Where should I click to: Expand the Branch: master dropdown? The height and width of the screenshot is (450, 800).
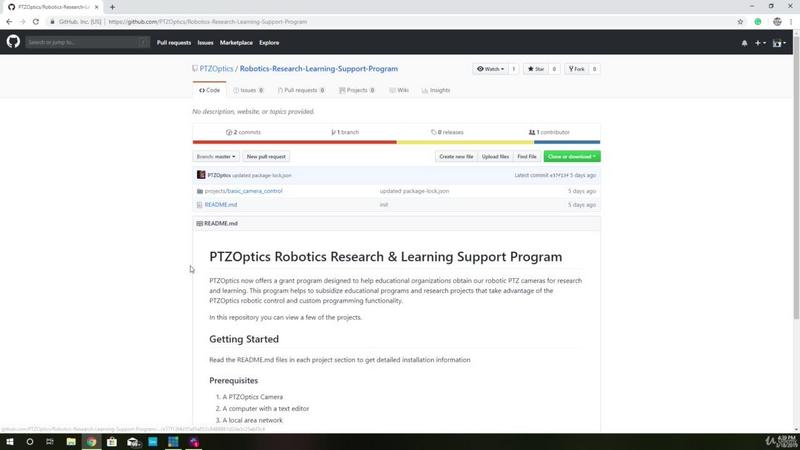[x=216, y=157]
